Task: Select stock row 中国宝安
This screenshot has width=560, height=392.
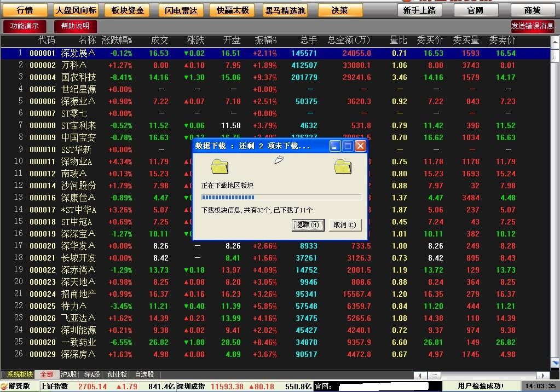Action: click(275, 137)
